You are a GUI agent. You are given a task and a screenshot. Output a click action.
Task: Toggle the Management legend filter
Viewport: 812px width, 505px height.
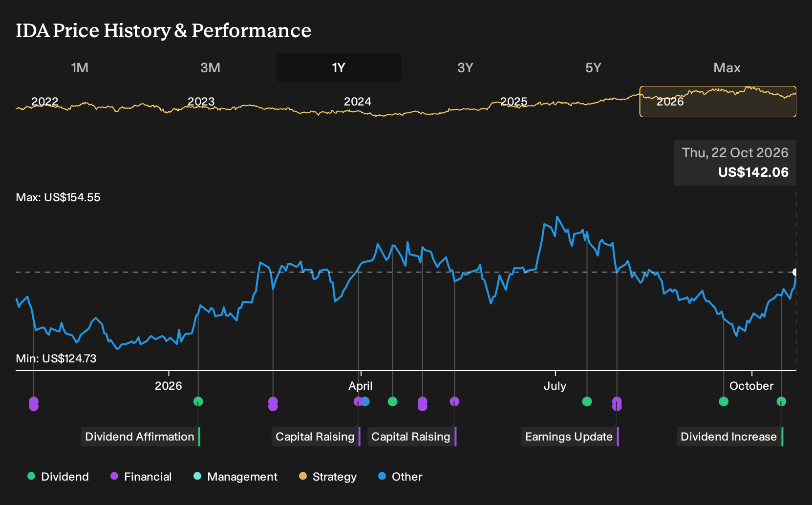pos(235,477)
